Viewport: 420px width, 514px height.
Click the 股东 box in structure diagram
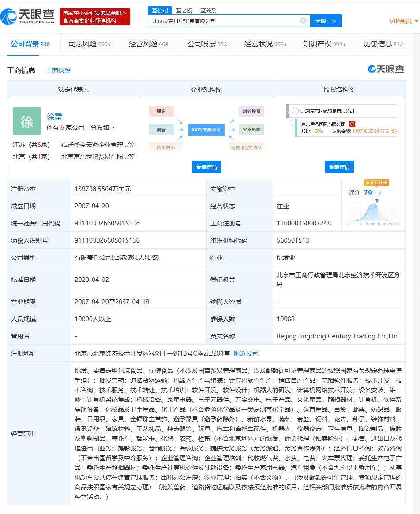point(161,112)
